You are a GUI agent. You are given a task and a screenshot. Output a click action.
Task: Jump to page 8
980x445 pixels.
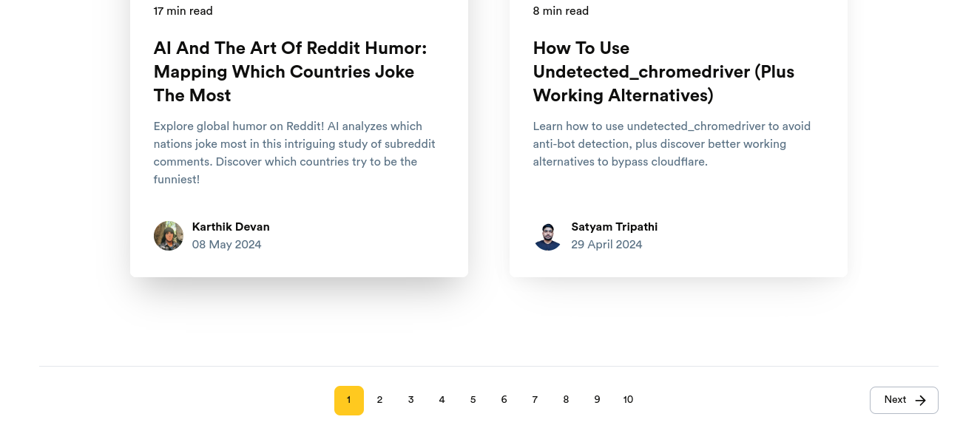(566, 400)
